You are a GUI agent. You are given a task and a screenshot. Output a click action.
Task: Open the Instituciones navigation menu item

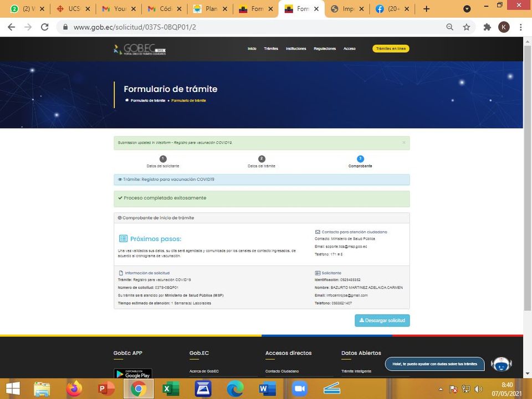point(296,49)
